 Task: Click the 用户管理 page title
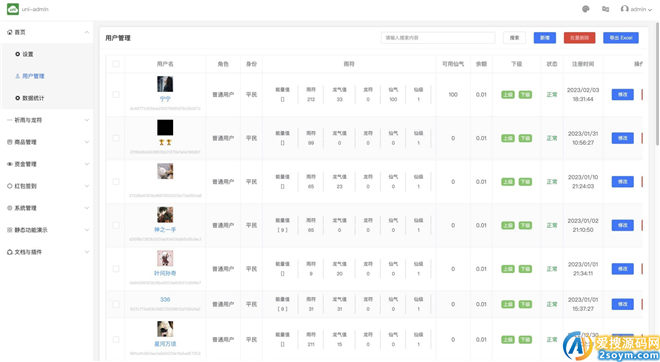(x=118, y=38)
